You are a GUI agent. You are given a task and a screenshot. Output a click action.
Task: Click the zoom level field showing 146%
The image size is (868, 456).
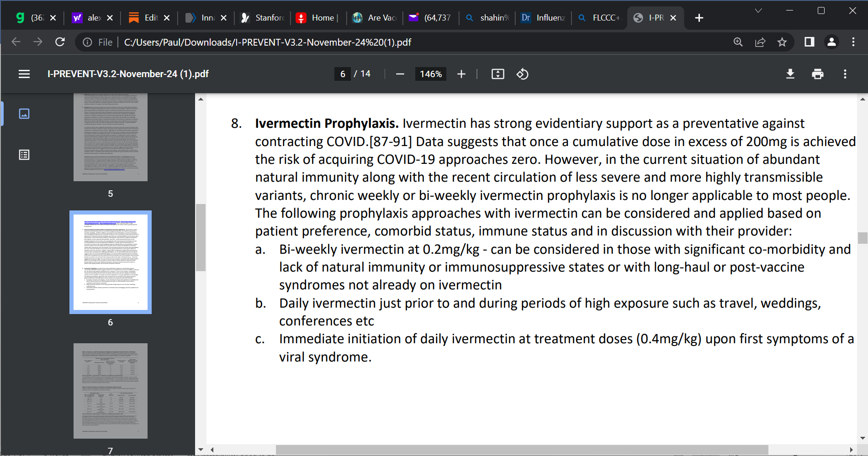pyautogui.click(x=431, y=74)
